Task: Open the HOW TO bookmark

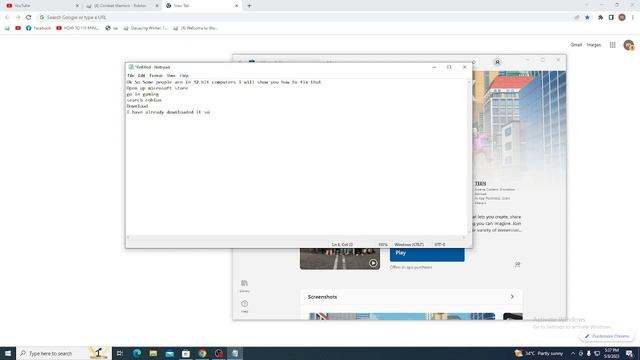Action: pos(78,28)
